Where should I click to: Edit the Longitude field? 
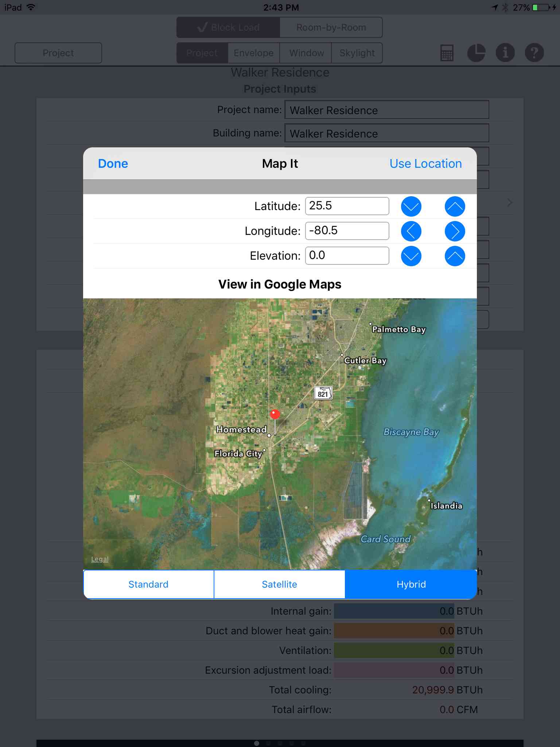[347, 231]
